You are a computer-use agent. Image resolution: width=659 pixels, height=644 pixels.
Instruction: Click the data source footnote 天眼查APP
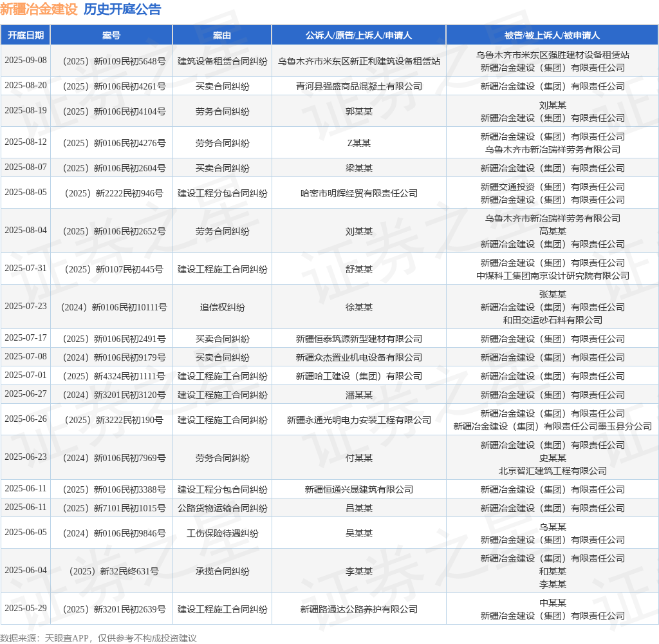click(x=67, y=638)
